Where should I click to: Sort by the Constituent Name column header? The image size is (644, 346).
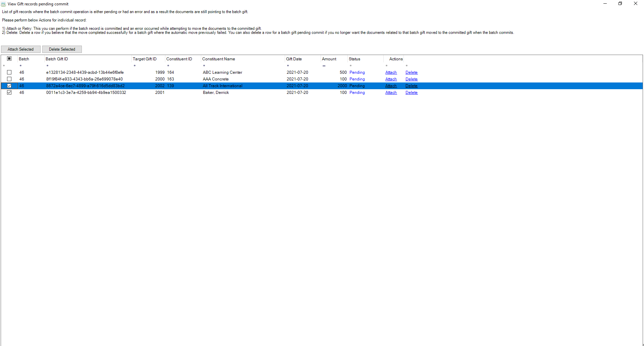click(218, 59)
